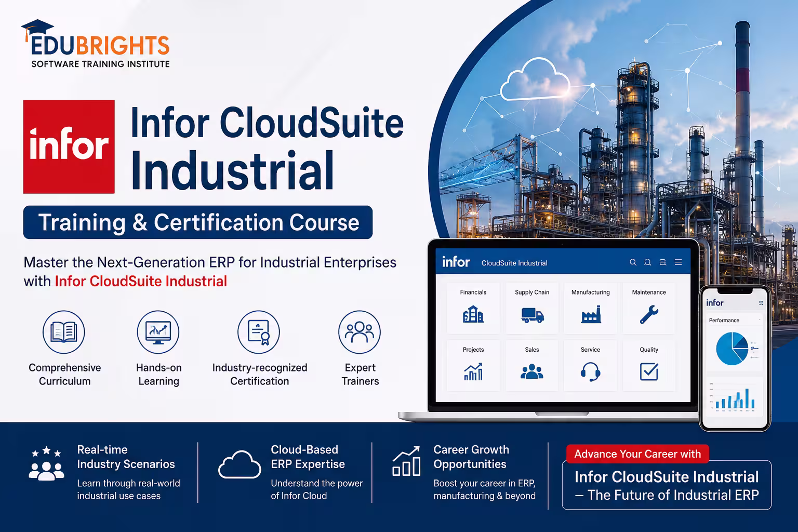798x532 pixels.
Task: Click the bookmark-style icon in laptop header
Action: click(x=662, y=262)
